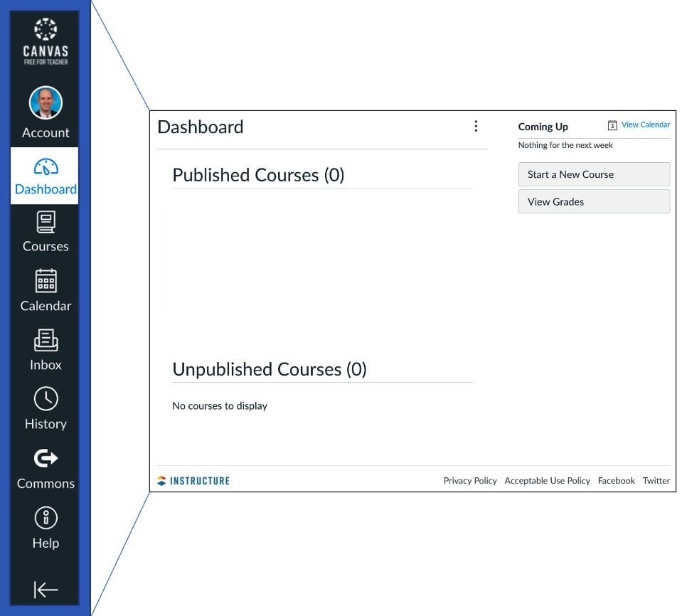Open the Account profile avatar
682x616 pixels.
pyautogui.click(x=46, y=102)
